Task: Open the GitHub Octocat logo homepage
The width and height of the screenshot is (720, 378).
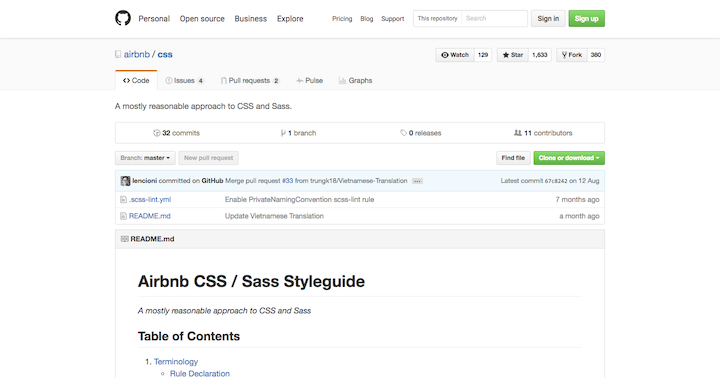Action: click(x=123, y=18)
